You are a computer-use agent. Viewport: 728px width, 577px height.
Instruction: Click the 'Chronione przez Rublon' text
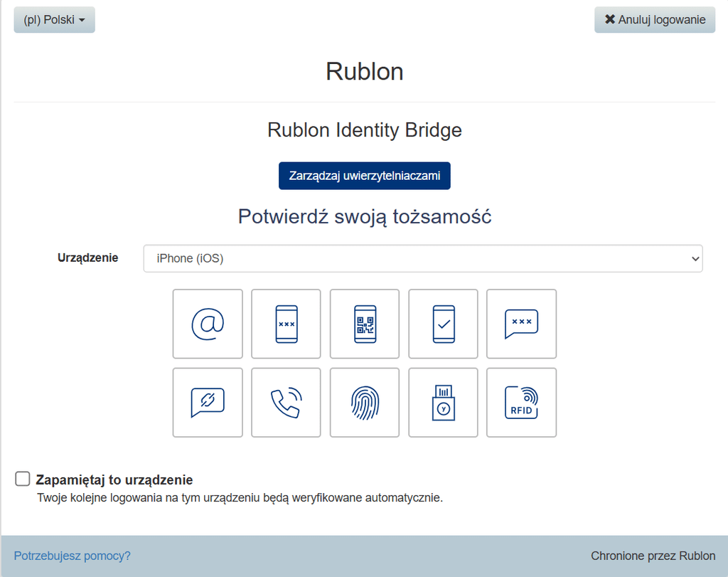coord(653,556)
